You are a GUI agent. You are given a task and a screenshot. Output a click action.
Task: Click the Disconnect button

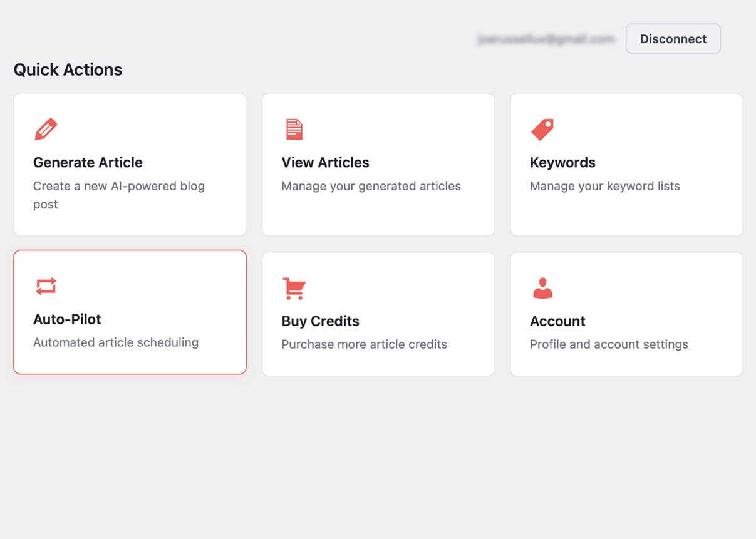[x=673, y=38]
